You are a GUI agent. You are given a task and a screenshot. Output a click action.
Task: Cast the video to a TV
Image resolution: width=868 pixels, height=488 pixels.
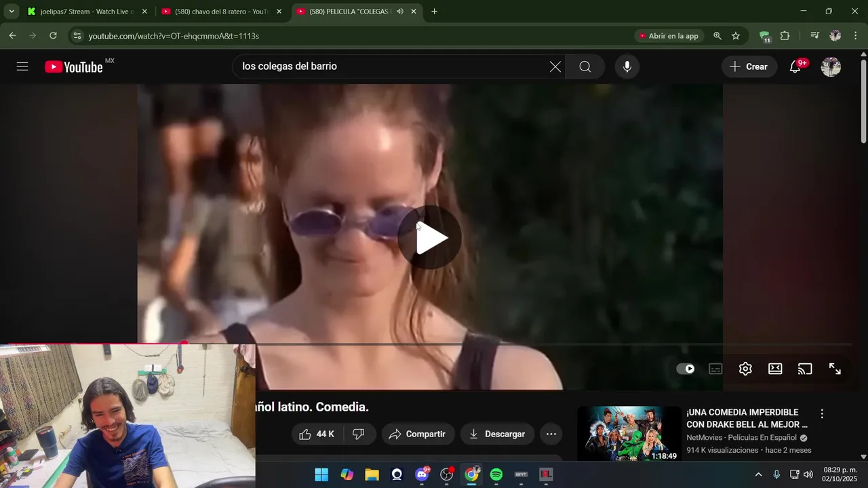coord(805,369)
